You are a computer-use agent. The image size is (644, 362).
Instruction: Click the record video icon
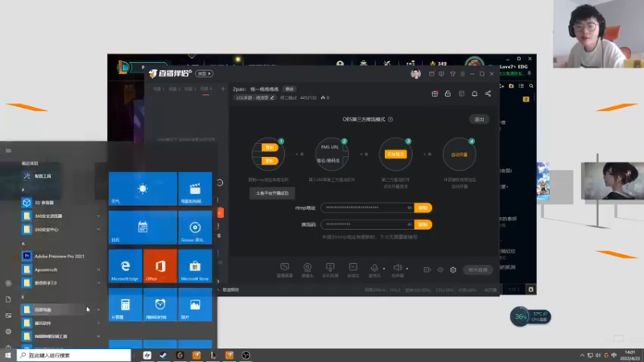(427, 269)
